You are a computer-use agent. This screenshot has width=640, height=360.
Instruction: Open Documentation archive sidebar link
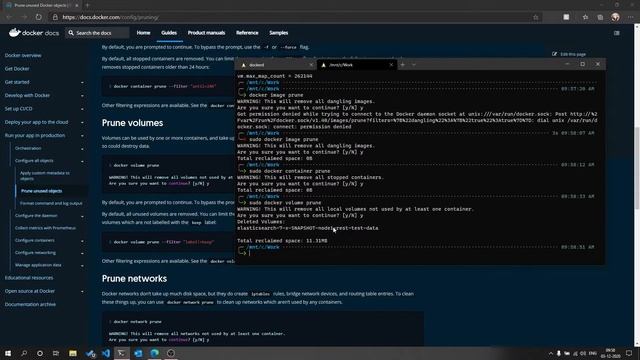(30, 304)
